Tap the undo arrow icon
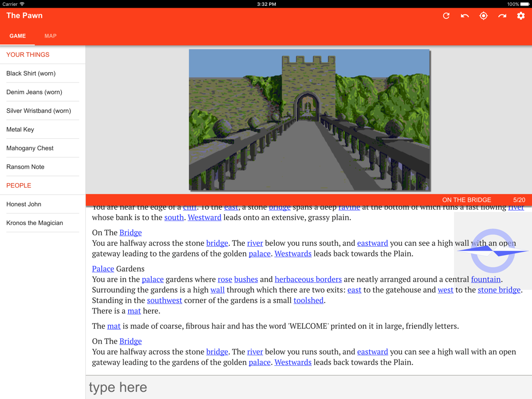 [x=465, y=16]
